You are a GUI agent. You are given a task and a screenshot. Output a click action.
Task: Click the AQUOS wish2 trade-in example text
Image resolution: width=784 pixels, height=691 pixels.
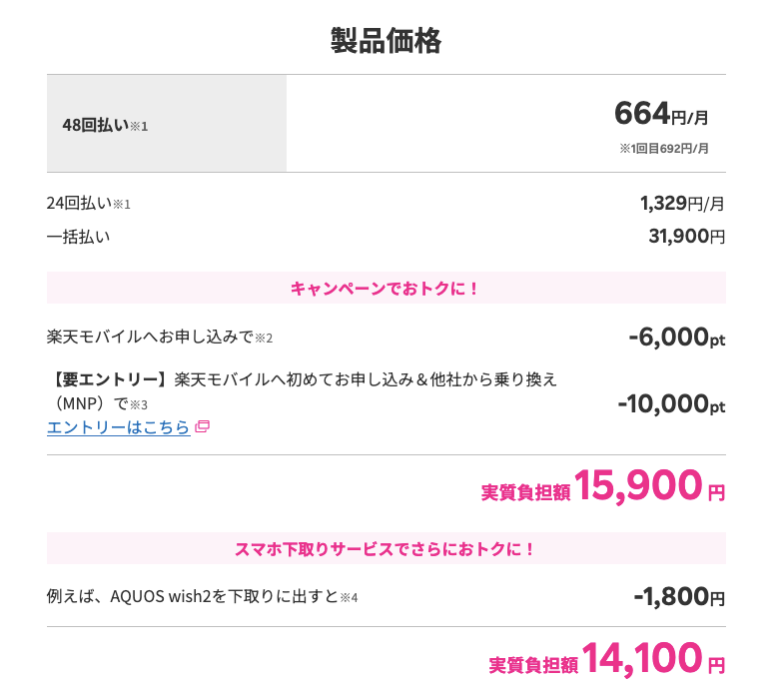click(202, 596)
